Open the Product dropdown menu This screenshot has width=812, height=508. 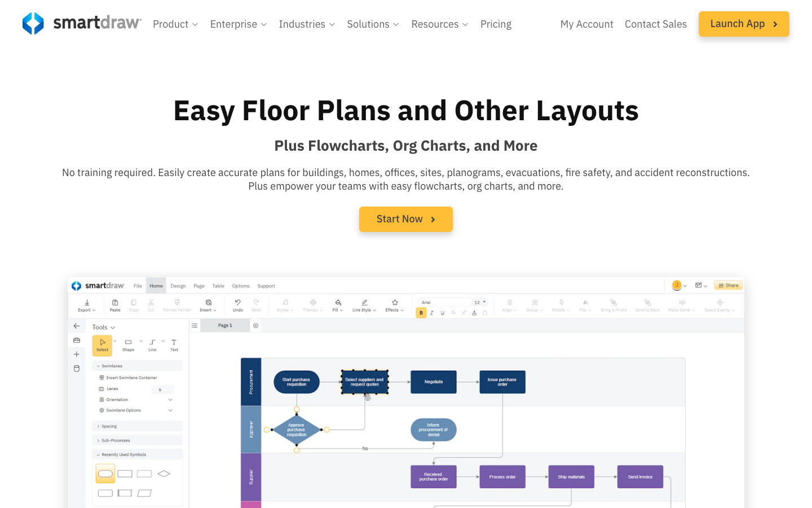[175, 24]
